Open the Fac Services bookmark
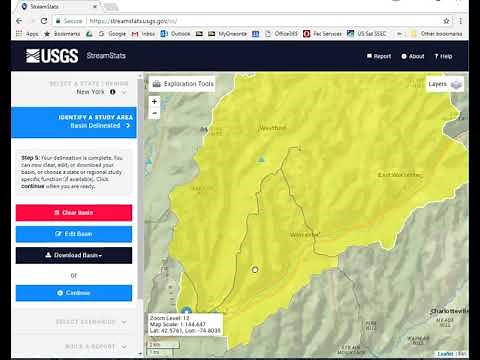Screen dimensions: 480x360 click(323, 34)
